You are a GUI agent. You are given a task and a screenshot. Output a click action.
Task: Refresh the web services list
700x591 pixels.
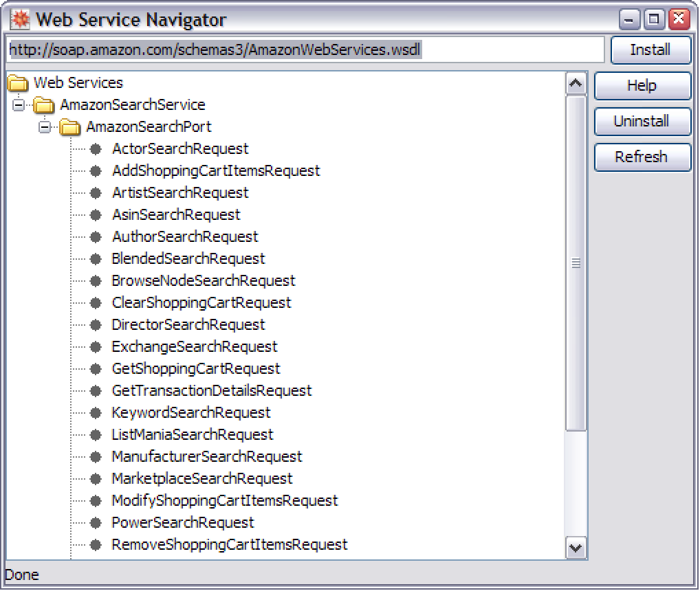tap(642, 157)
